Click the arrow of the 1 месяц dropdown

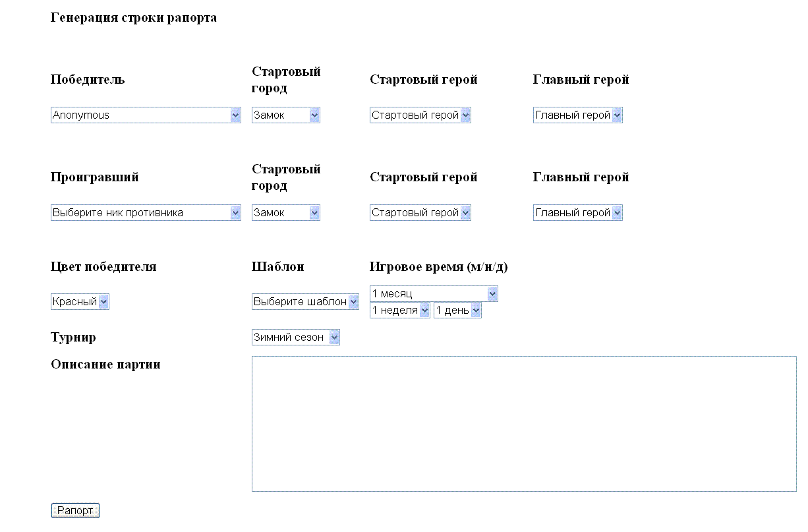492,293
